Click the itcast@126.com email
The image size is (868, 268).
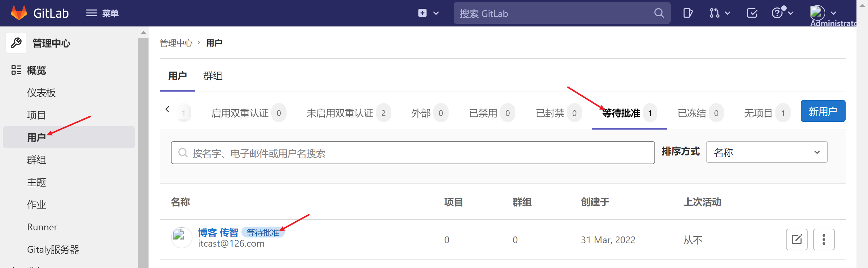(231, 244)
